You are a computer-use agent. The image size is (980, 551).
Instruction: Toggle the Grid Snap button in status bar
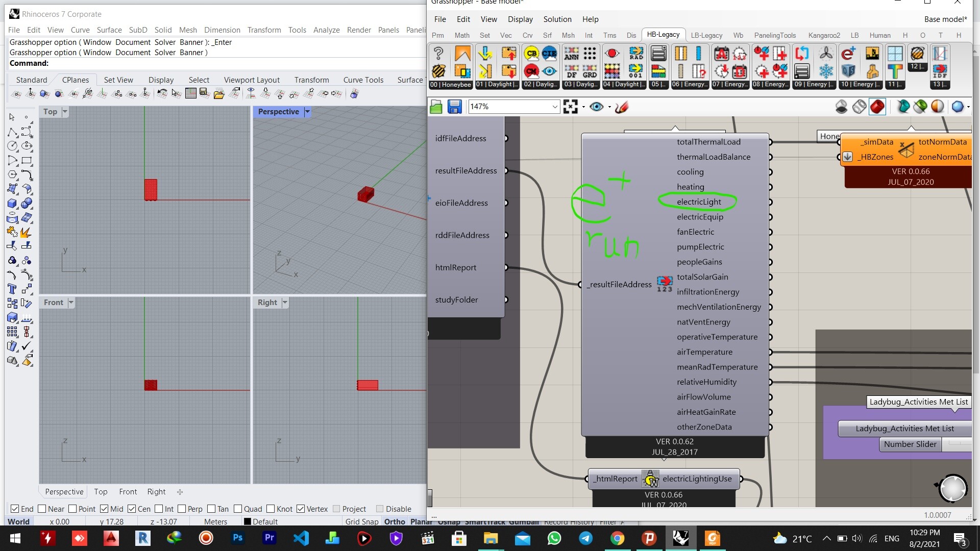[x=362, y=521]
